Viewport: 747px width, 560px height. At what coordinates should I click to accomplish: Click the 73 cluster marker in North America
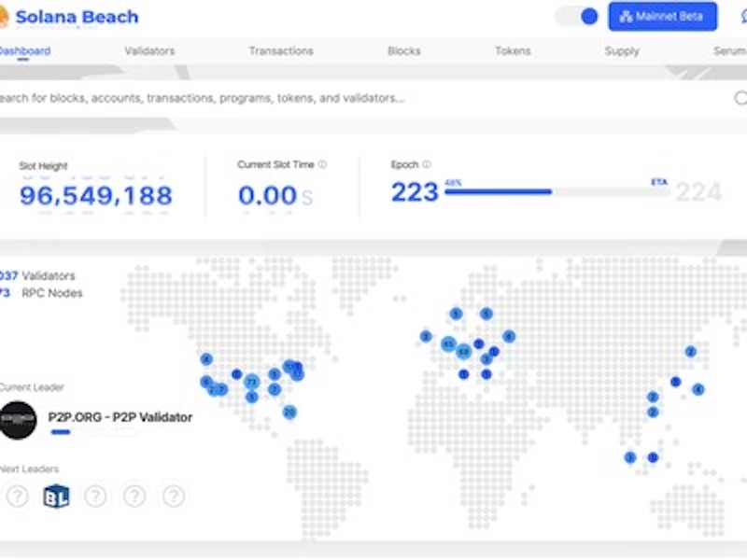point(251,382)
